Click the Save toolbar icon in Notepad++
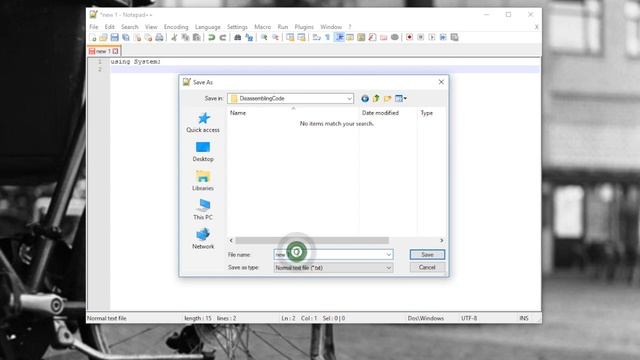This screenshot has height=360, width=640. [115, 38]
